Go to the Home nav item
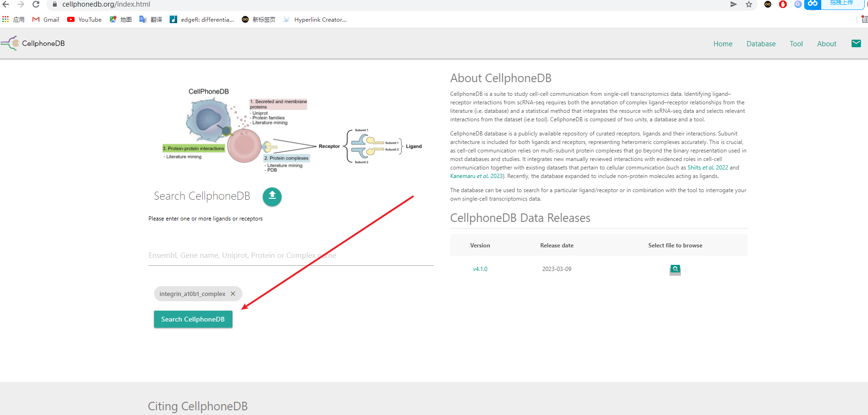Screen dimensions: 868x415 723,43
